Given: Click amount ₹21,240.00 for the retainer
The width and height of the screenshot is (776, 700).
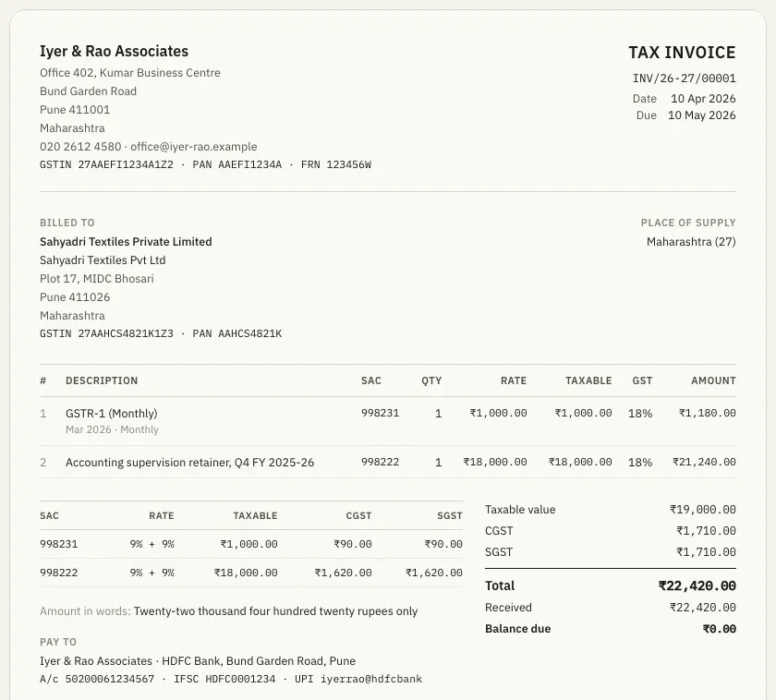Looking at the screenshot, I should click(x=704, y=462).
